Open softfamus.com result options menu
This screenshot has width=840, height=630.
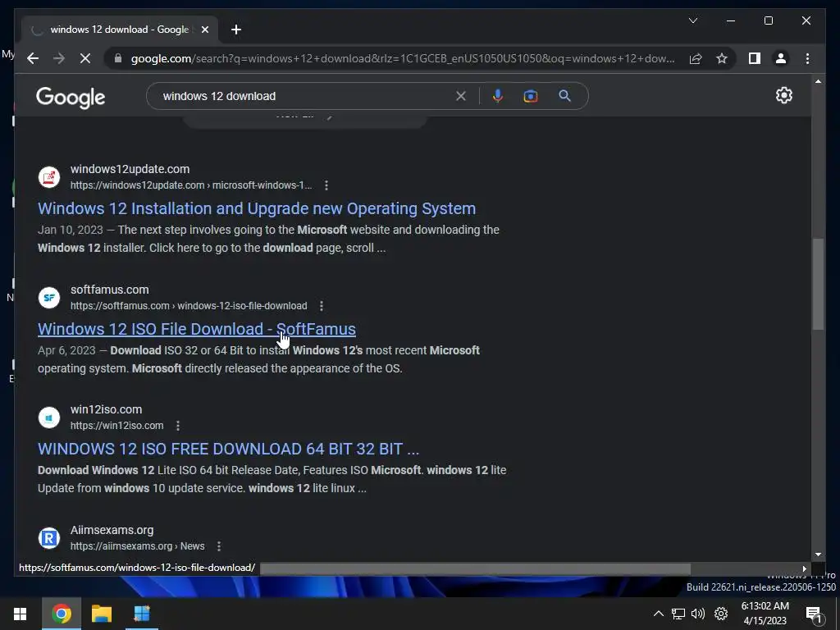(x=322, y=306)
